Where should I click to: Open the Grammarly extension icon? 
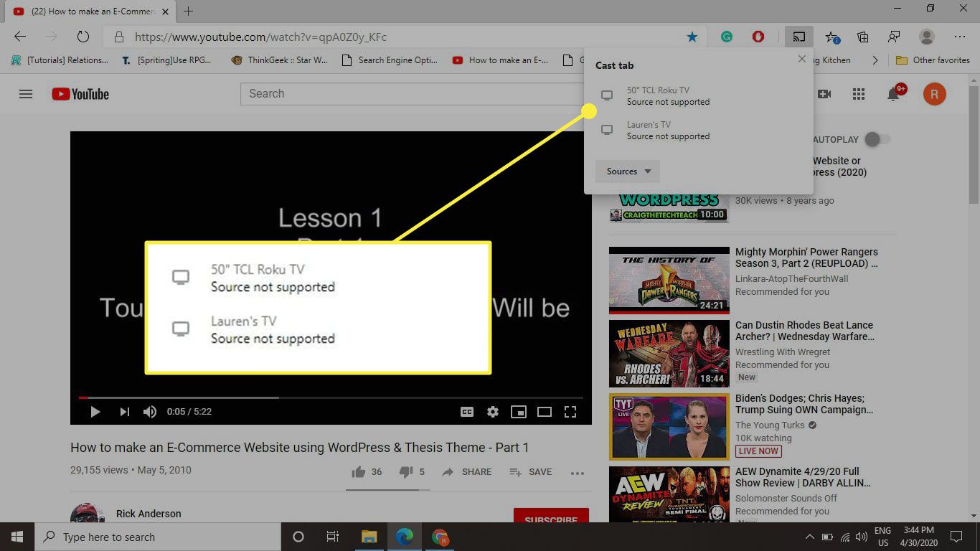[x=727, y=37]
